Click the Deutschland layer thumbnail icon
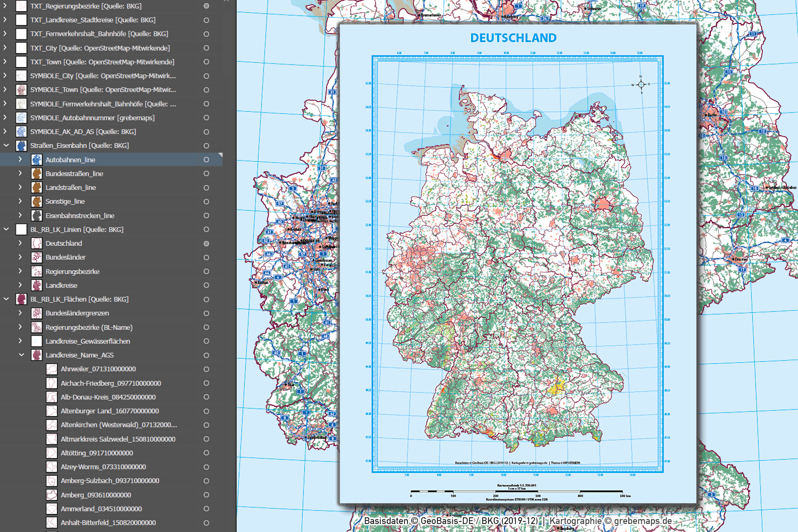The image size is (798, 532). (x=37, y=243)
